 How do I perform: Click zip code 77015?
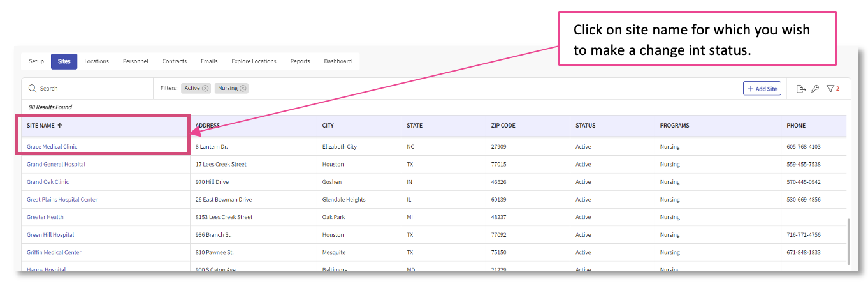(x=499, y=165)
